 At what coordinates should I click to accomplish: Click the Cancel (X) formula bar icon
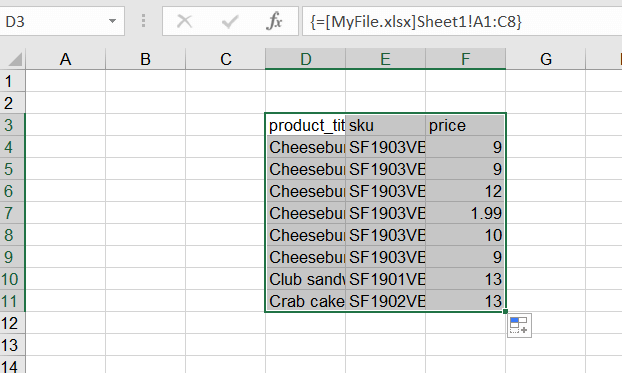point(184,21)
